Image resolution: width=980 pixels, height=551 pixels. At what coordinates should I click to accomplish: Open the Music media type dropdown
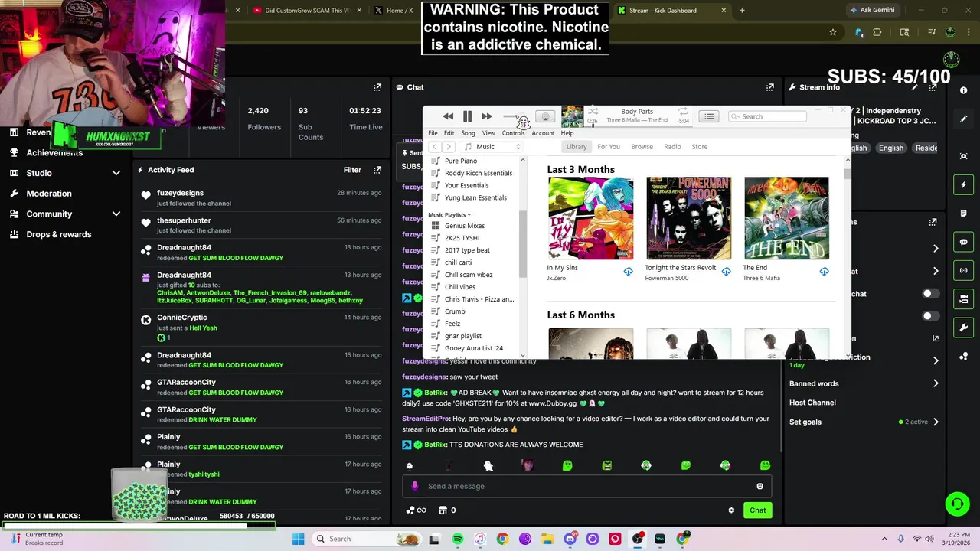pos(492,147)
